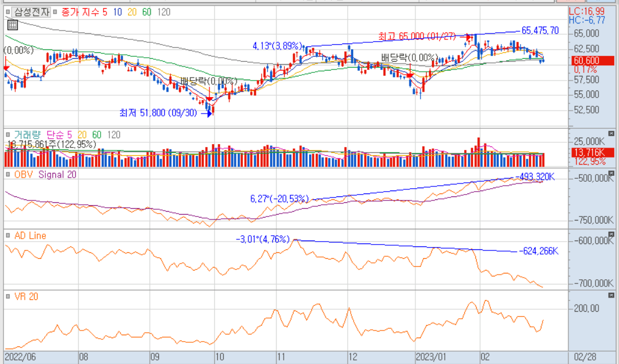Click the square marker before OBV

pyautogui.click(x=8, y=175)
